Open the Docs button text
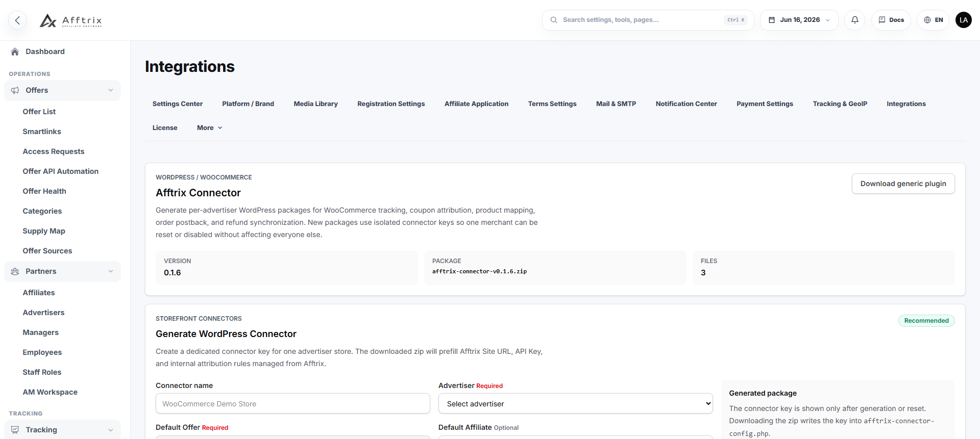The width and height of the screenshot is (980, 439). coord(896,20)
